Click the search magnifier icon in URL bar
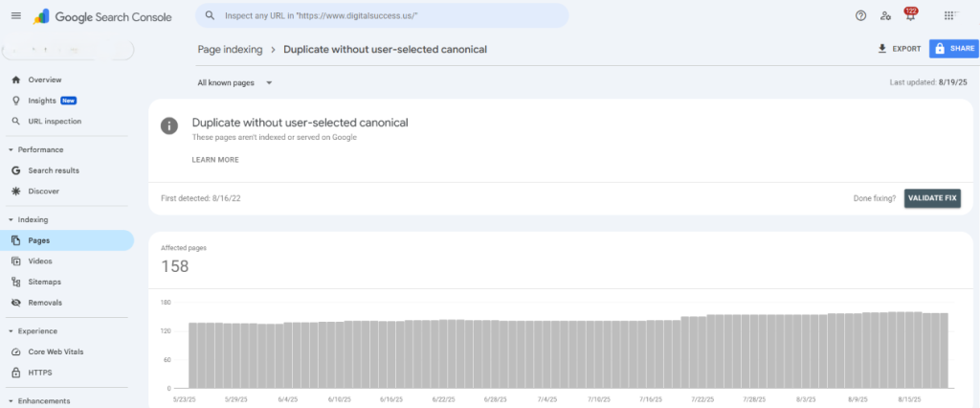 tap(211, 15)
